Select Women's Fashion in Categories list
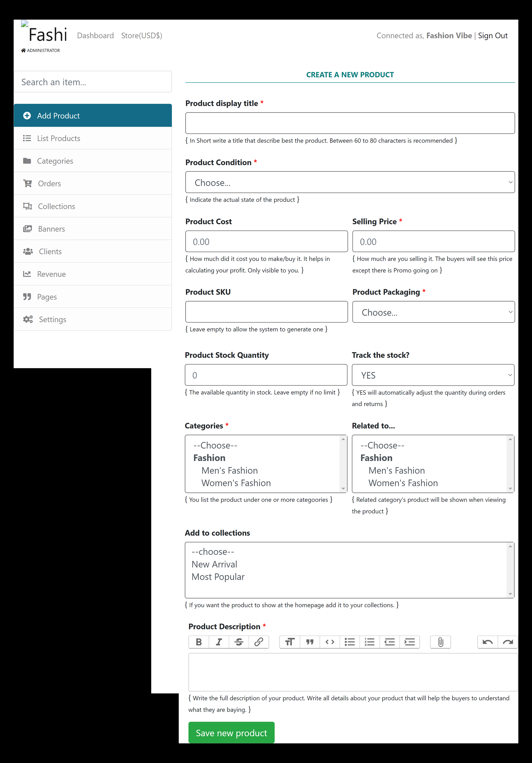 (x=234, y=482)
